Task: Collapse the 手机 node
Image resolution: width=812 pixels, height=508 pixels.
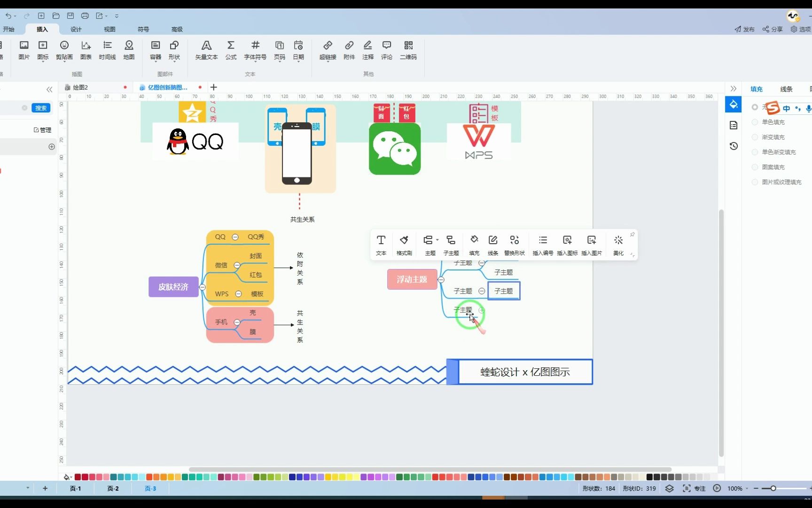Action: click(x=237, y=322)
